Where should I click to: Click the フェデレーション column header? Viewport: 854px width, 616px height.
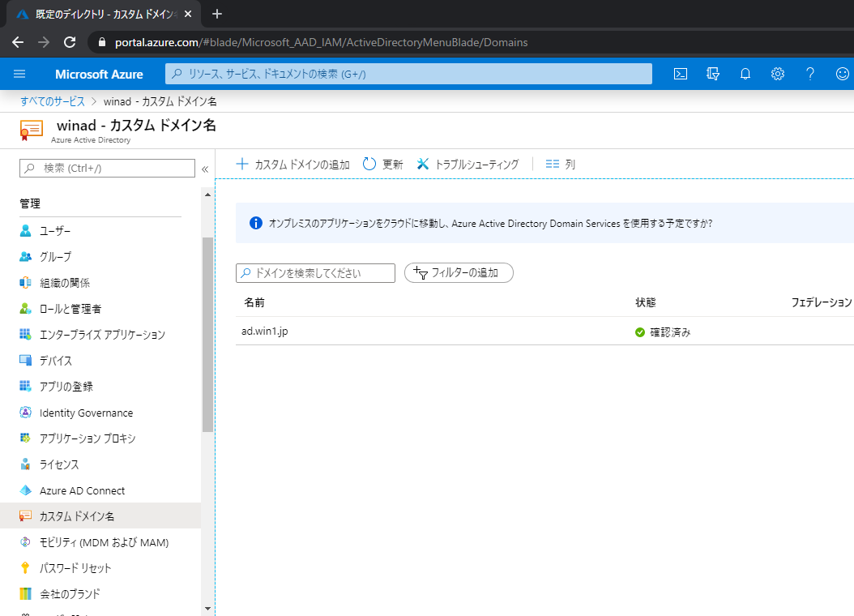coord(822,303)
